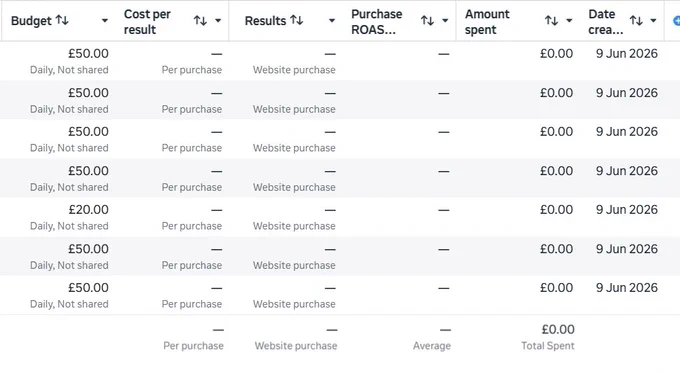Sort the Date created column
The width and height of the screenshot is (680, 372).
click(636, 20)
